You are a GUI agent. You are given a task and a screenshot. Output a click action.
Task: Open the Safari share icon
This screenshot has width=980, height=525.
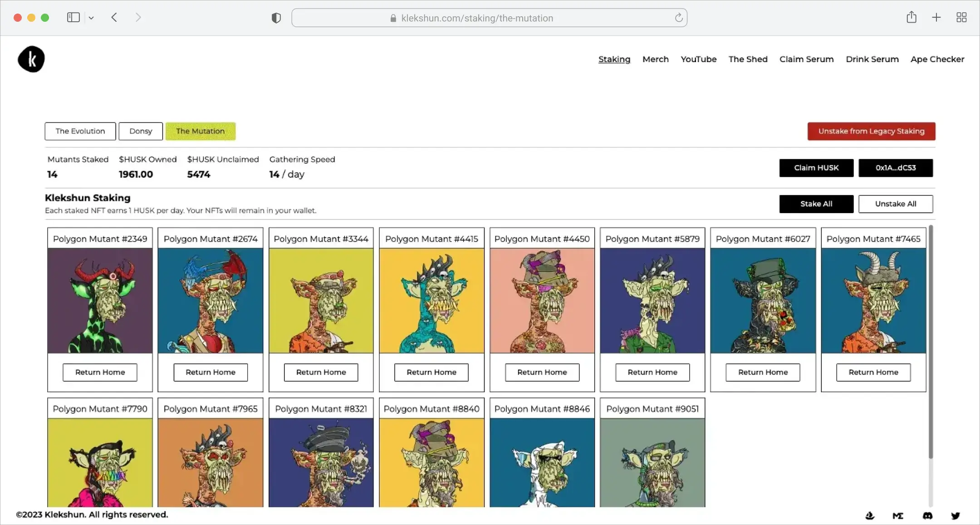pos(911,17)
